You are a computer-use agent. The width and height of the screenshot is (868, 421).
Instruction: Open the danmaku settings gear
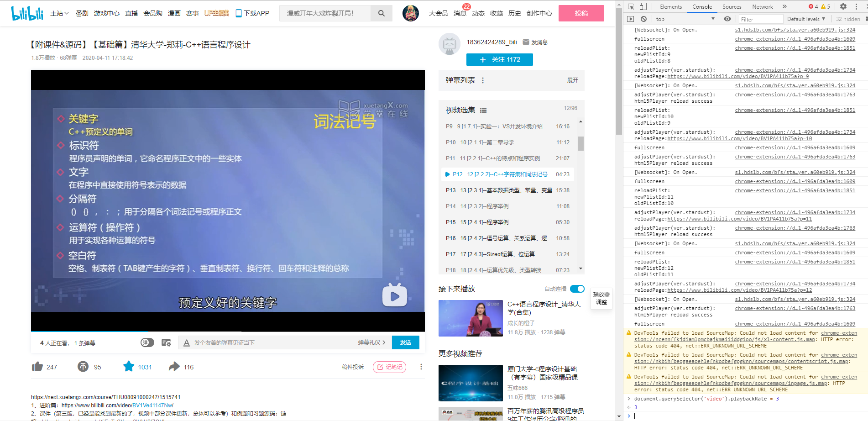[166, 342]
